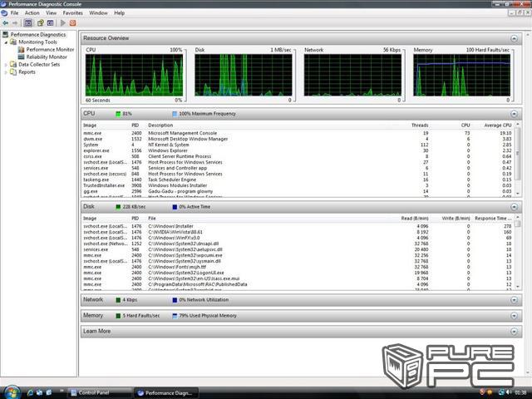Click Performance Diagnostics root node icon
Image resolution: width=532 pixels, height=399 pixels.
pos(6,34)
